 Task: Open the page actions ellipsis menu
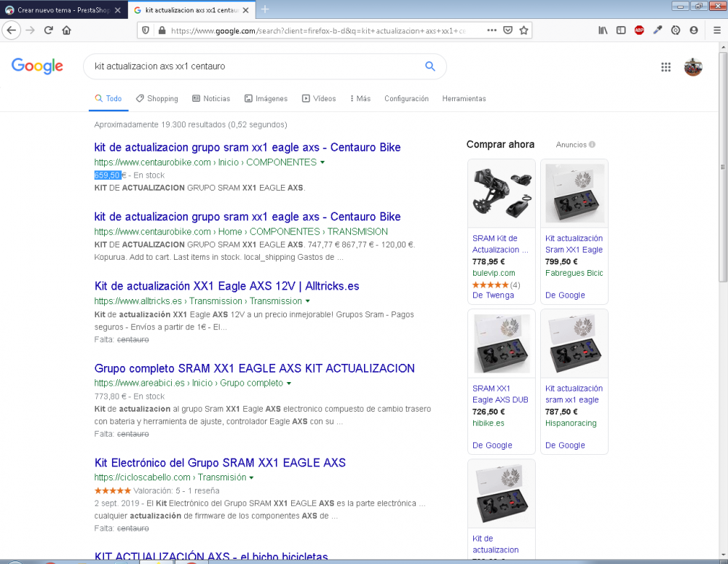491,30
